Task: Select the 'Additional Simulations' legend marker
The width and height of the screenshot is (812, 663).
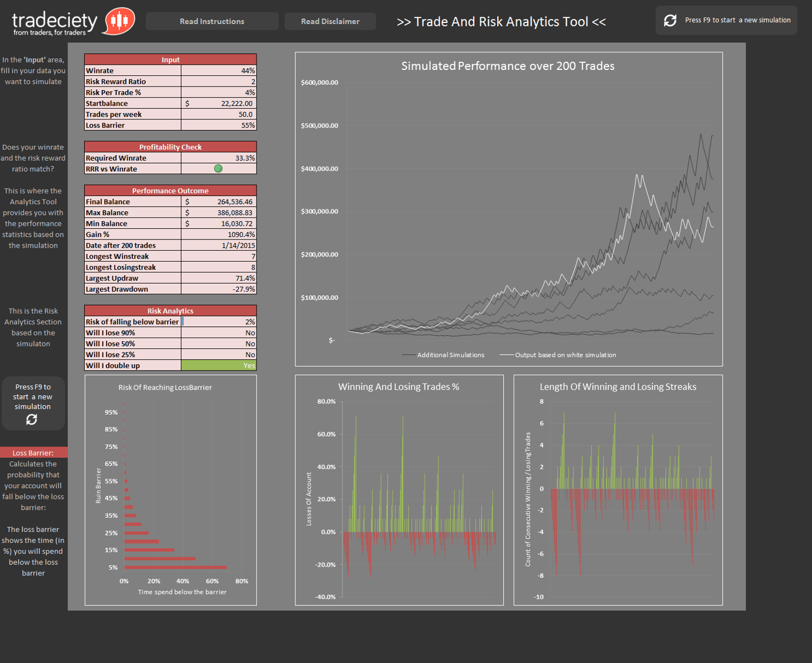Action: (407, 355)
